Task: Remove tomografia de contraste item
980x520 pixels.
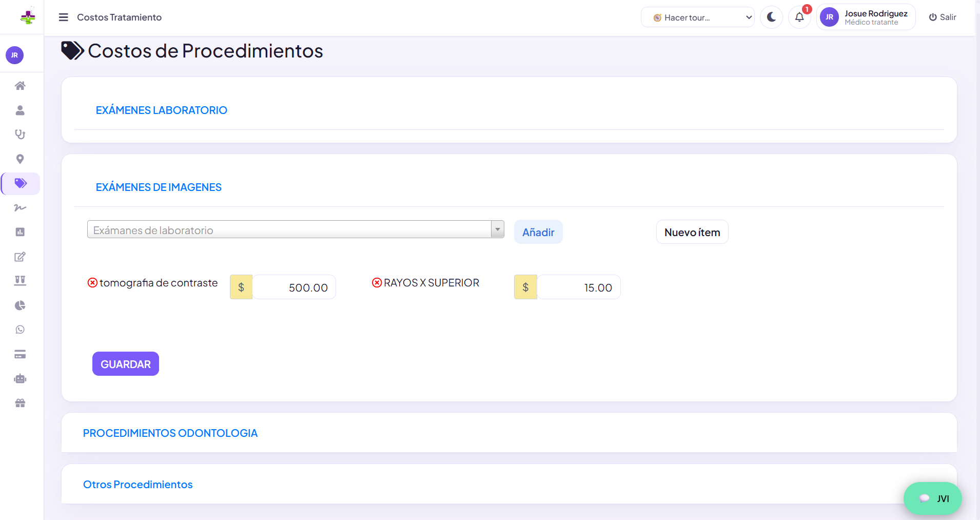Action: pyautogui.click(x=92, y=283)
